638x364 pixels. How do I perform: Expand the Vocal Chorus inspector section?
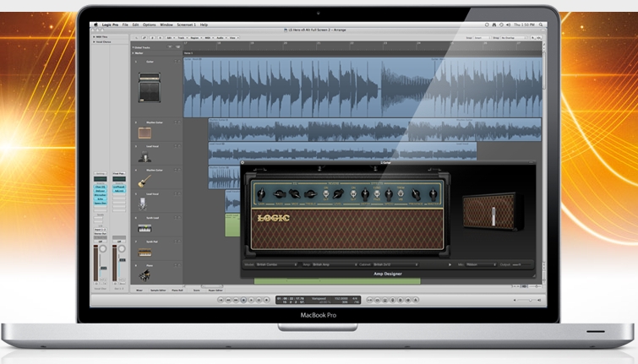[x=94, y=41]
